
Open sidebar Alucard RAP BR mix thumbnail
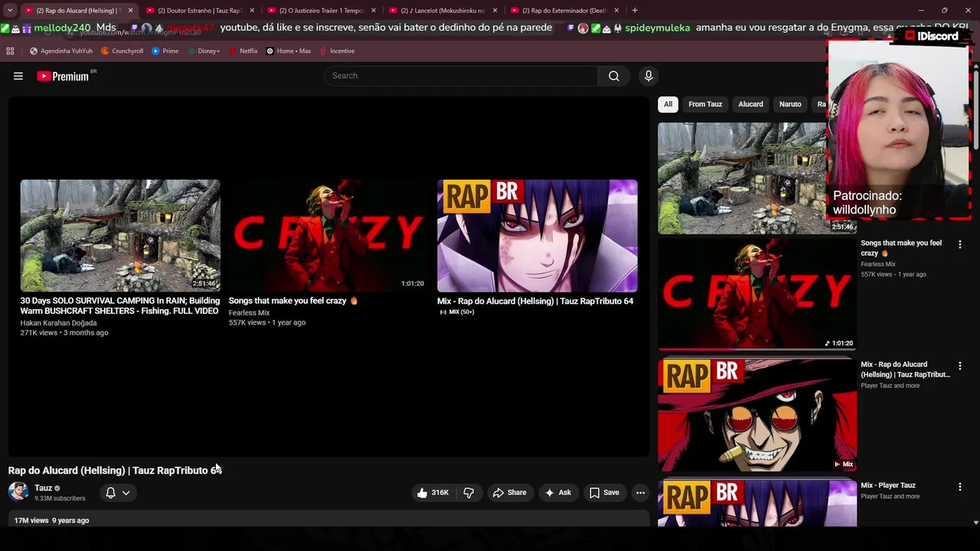757,415
